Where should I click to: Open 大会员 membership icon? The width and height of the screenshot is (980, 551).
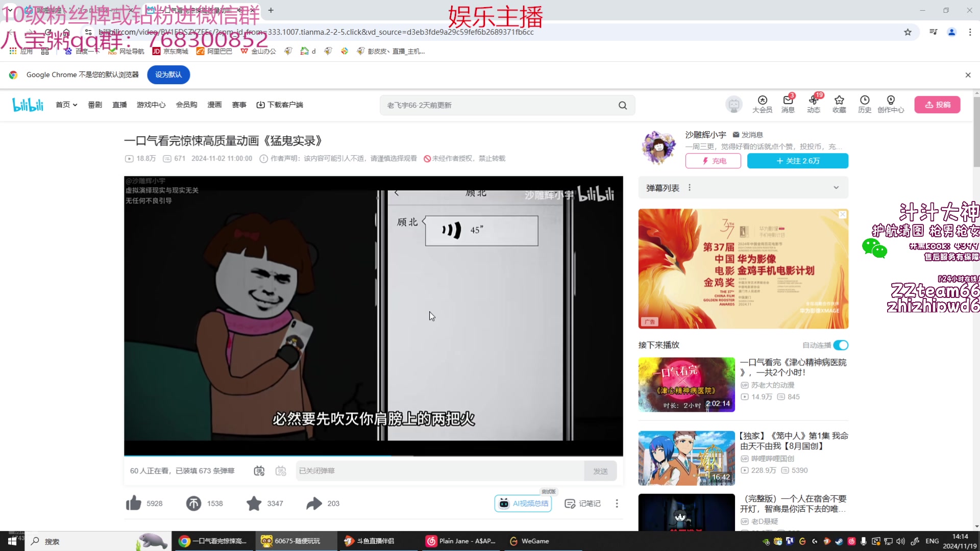pos(762,104)
